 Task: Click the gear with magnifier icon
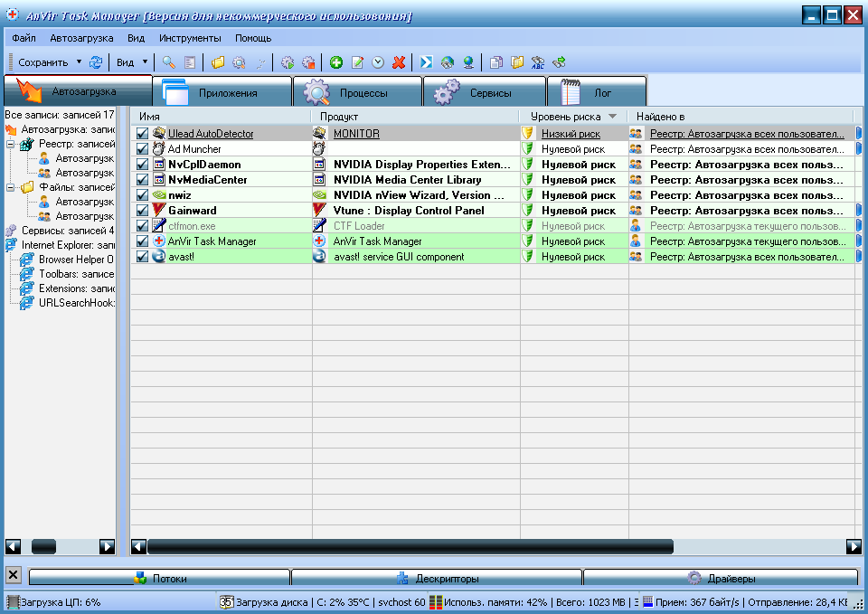tap(239, 62)
